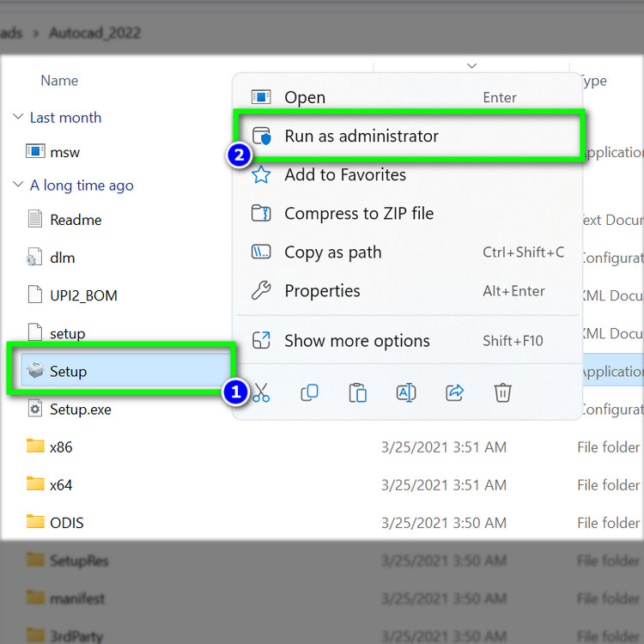Click Show more options

tap(356, 341)
